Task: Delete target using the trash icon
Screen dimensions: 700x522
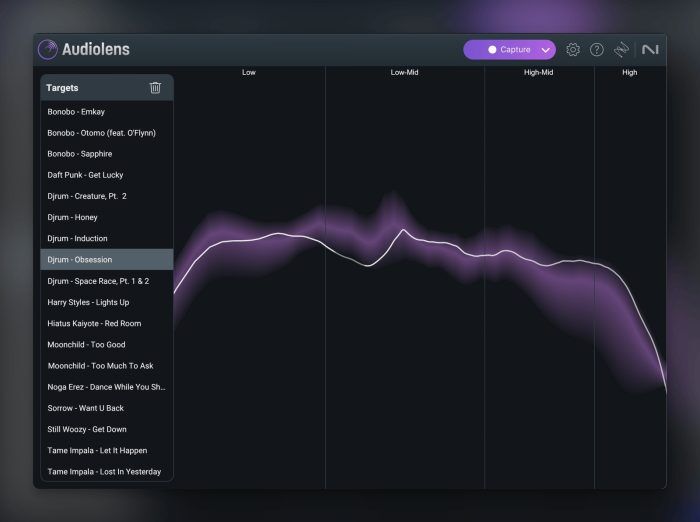Action: [155, 88]
